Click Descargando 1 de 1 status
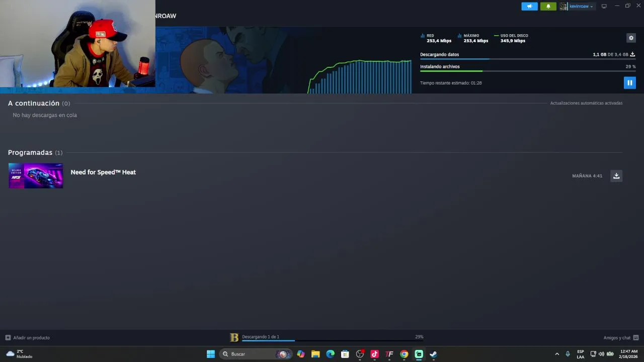 point(261,337)
